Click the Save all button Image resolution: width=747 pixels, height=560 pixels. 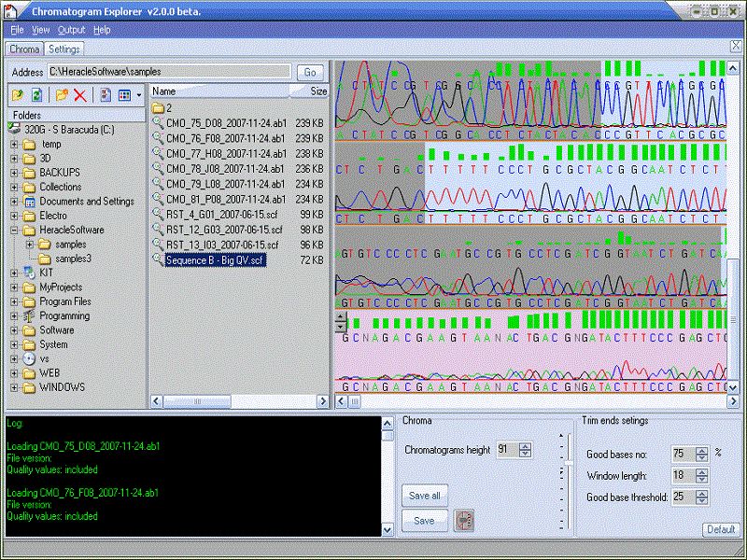click(x=425, y=496)
